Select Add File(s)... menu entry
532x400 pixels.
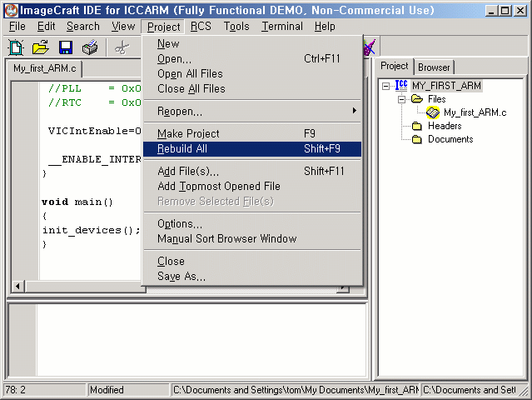[x=252, y=171]
